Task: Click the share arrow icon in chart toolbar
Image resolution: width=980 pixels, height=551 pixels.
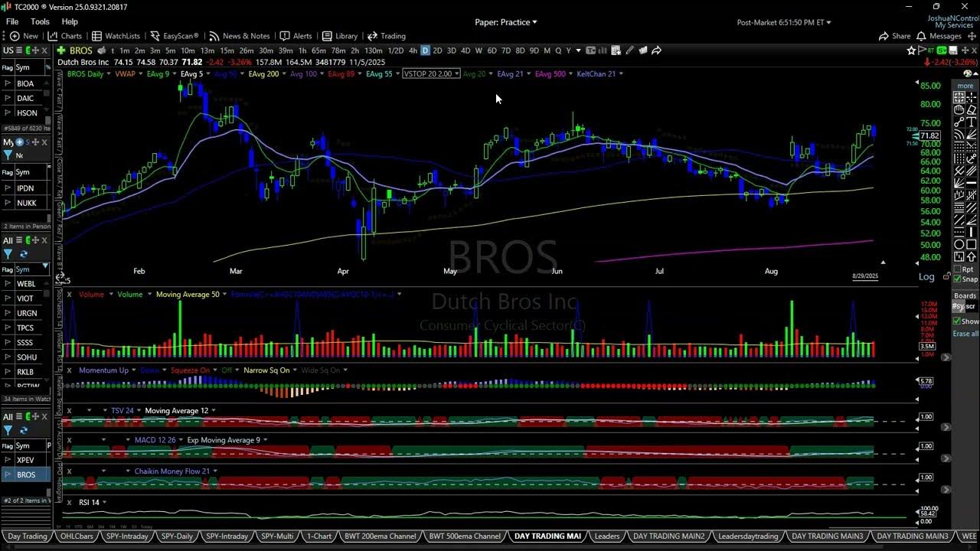Action: pyautogui.click(x=656, y=51)
